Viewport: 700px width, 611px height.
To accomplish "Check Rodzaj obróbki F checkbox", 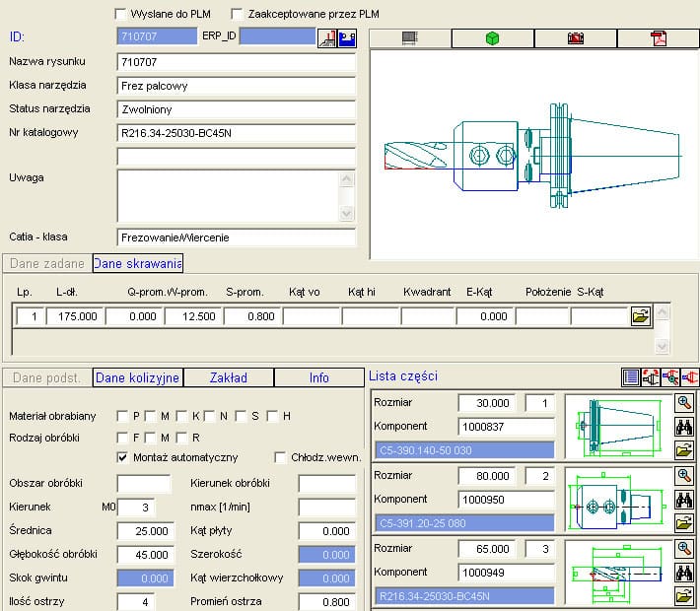I will (x=122, y=438).
